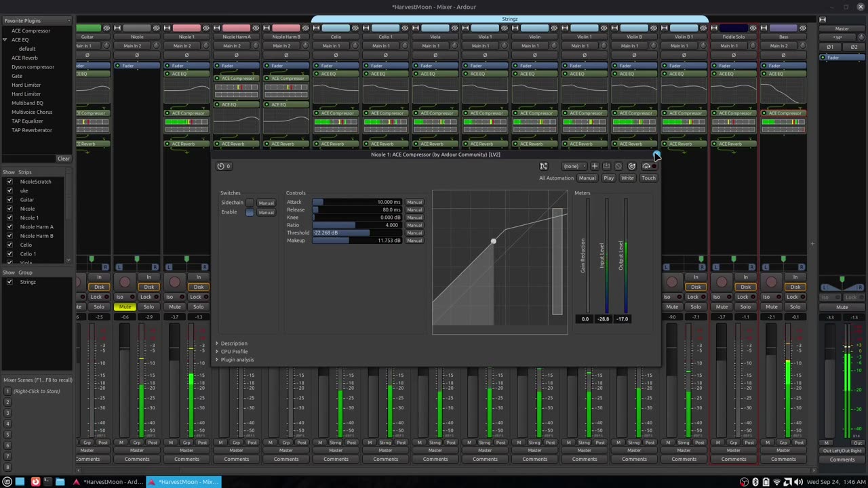
Task: Click the trim knob next to Nicole Main In 2
Action: coord(156,46)
